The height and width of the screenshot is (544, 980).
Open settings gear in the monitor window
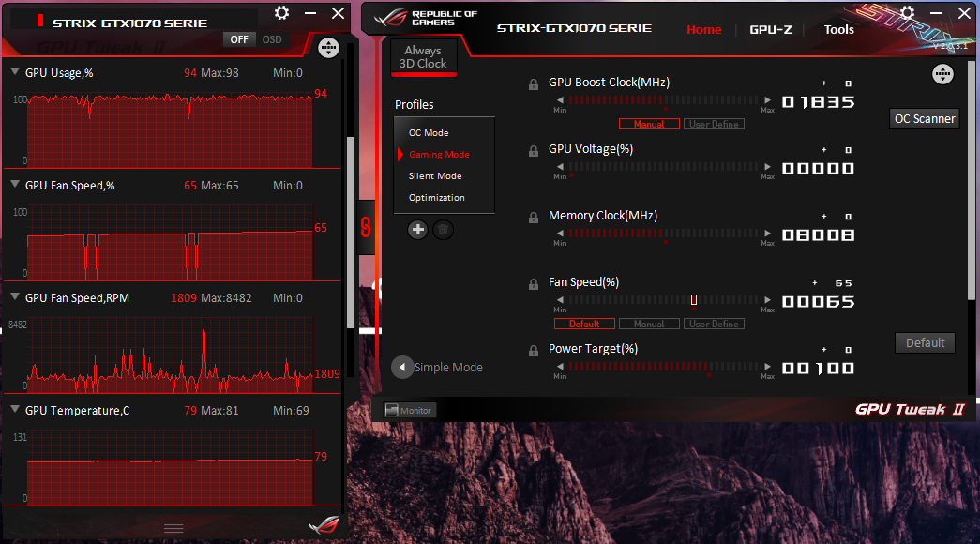pos(282,13)
